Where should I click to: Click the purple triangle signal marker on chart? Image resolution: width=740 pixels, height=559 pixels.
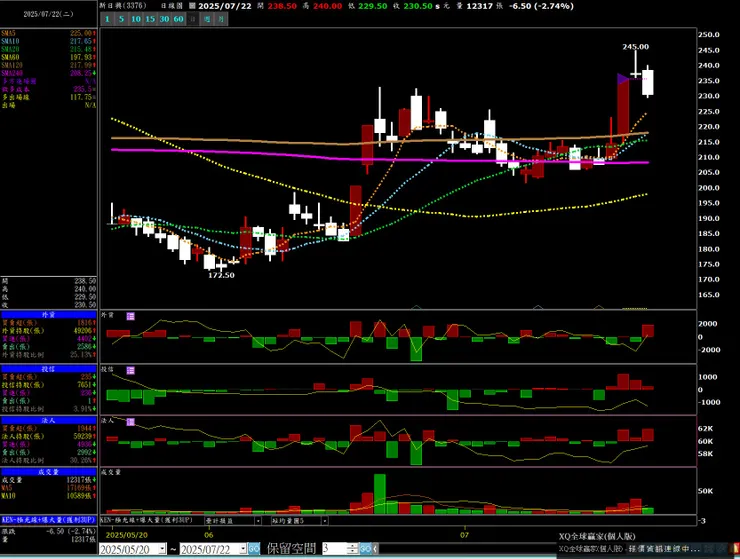[623, 79]
